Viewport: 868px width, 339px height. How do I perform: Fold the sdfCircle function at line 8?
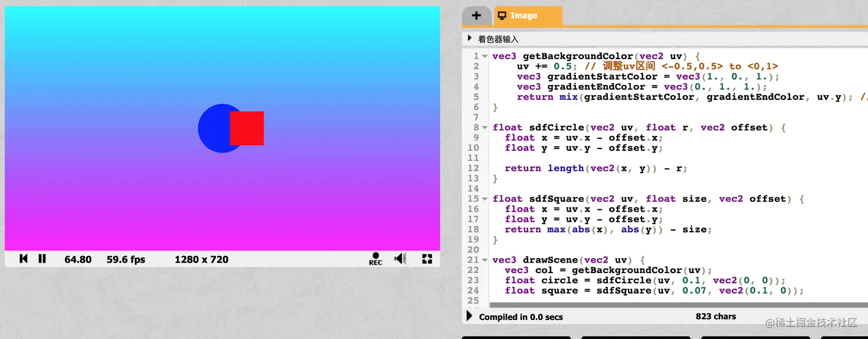tap(485, 127)
